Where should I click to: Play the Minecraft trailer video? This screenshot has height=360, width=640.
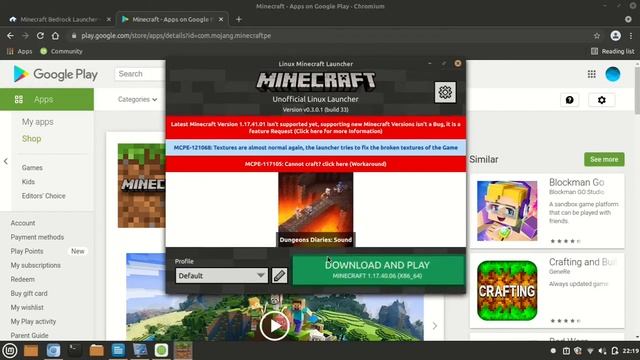tap(274, 326)
